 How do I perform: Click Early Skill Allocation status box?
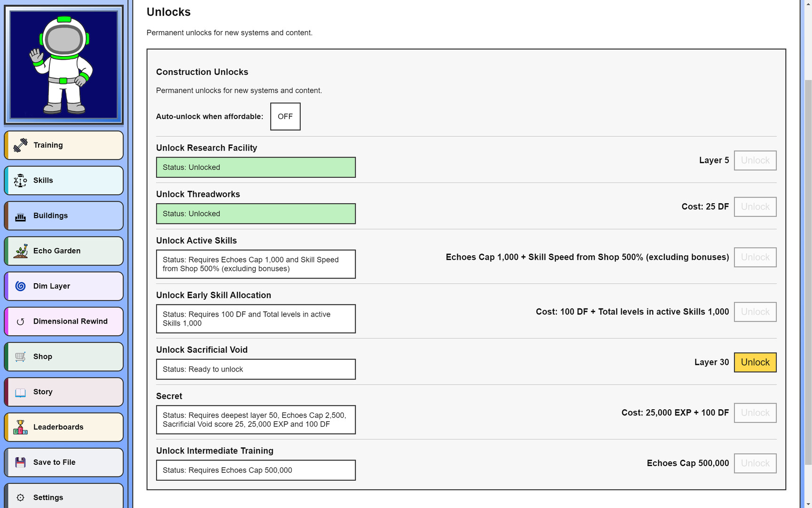tap(256, 319)
